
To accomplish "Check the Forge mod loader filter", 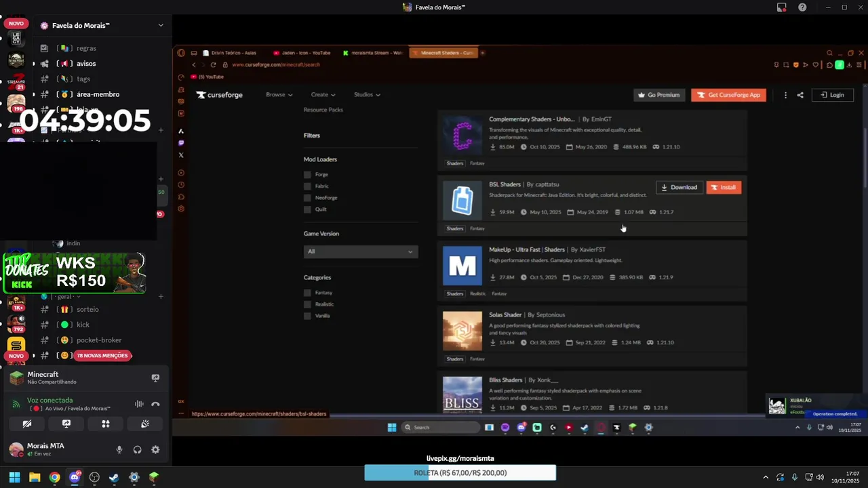I will pyautogui.click(x=308, y=175).
